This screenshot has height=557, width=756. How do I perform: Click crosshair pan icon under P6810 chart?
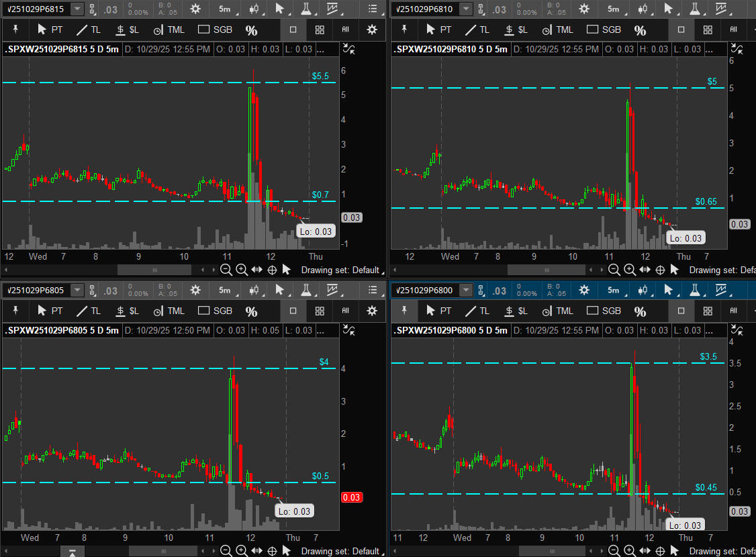point(660,270)
